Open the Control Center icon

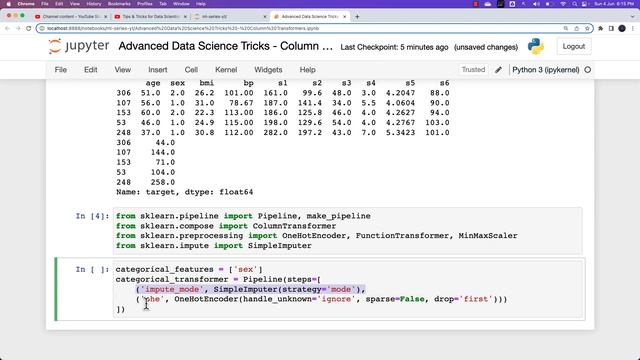(584, 4)
